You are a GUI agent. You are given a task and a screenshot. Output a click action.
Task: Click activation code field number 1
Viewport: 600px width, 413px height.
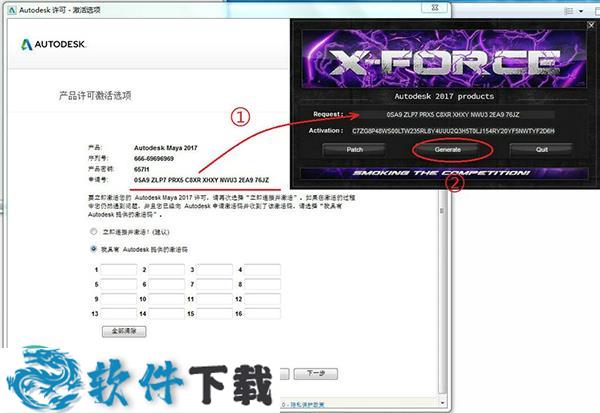click(119, 269)
